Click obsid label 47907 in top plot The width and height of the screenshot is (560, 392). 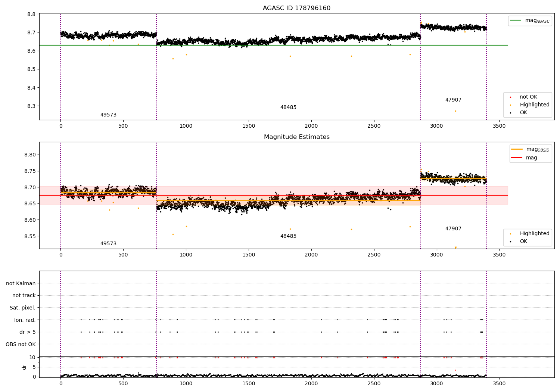[x=453, y=100]
